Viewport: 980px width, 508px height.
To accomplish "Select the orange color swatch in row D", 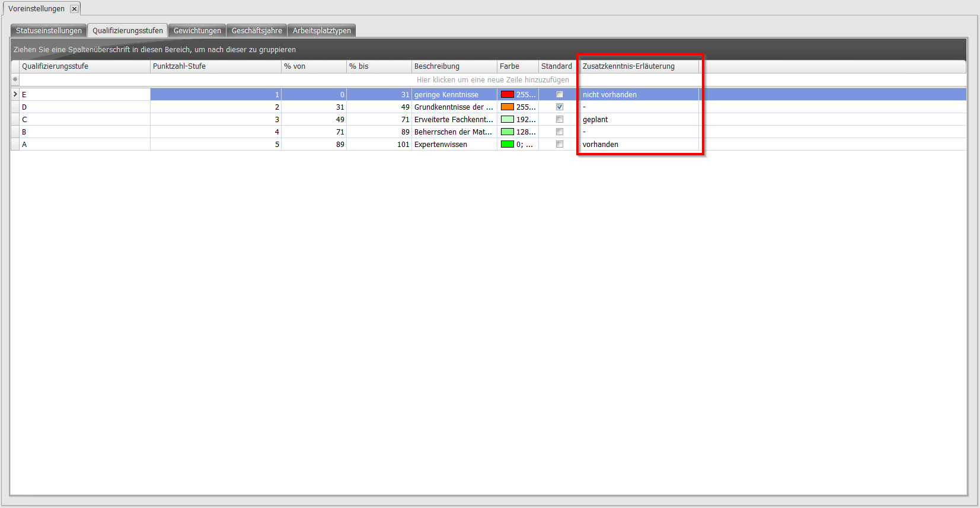I will tap(507, 107).
